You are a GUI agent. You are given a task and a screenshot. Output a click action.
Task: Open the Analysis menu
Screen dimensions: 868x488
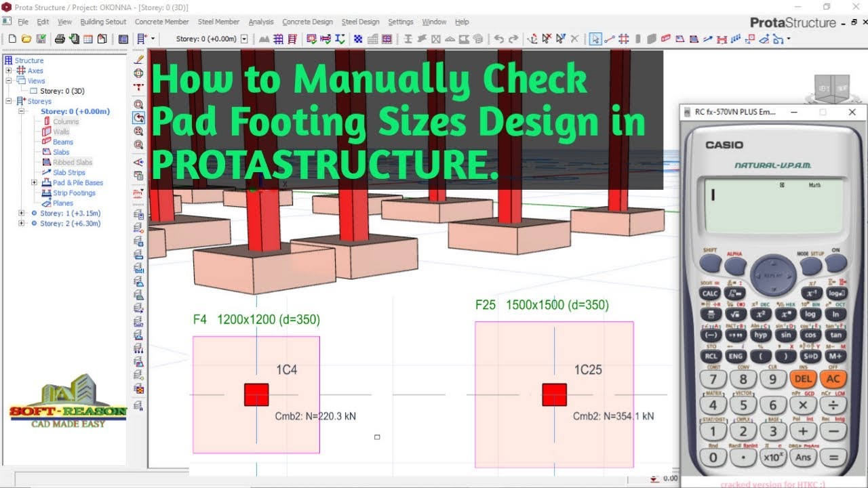(x=261, y=22)
